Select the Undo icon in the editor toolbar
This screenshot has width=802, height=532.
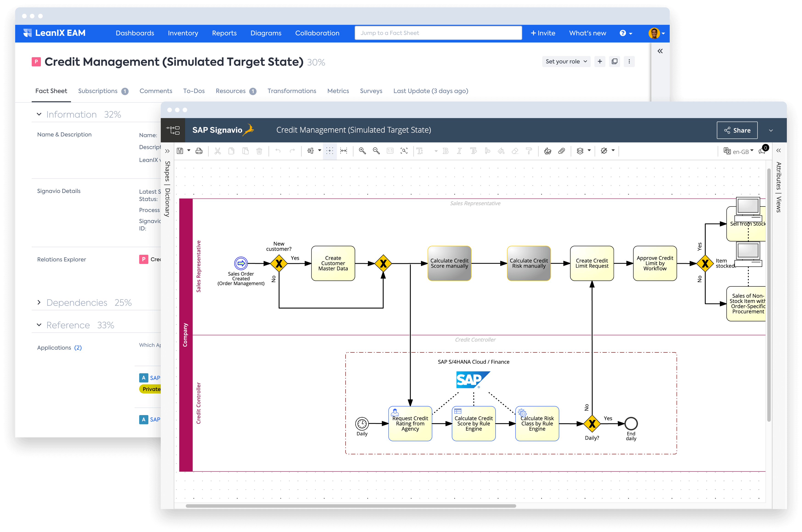point(278,151)
